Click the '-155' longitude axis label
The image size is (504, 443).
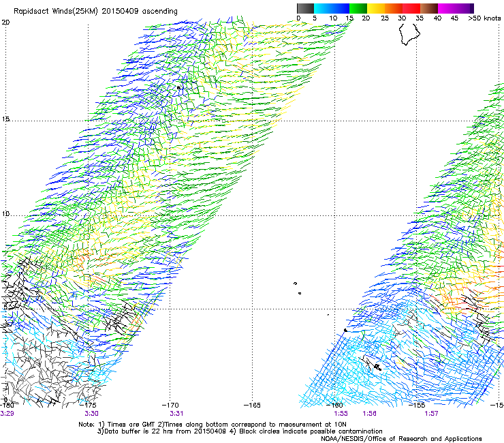(417, 406)
